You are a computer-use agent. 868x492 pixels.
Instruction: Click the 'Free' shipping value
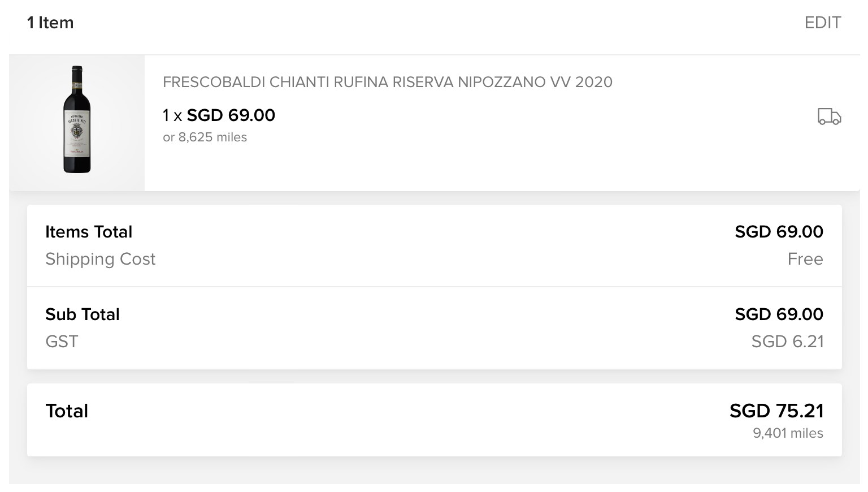805,259
